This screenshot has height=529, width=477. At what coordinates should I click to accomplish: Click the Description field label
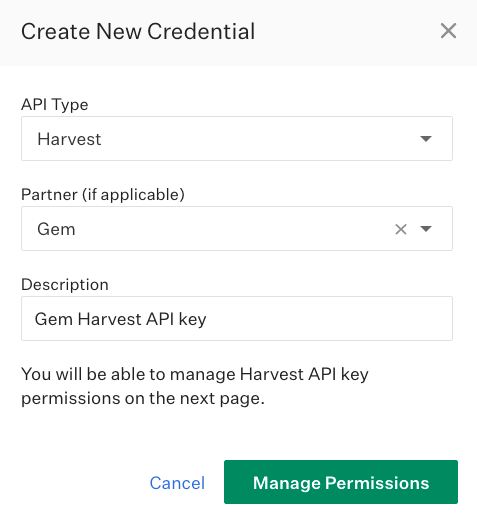click(65, 284)
